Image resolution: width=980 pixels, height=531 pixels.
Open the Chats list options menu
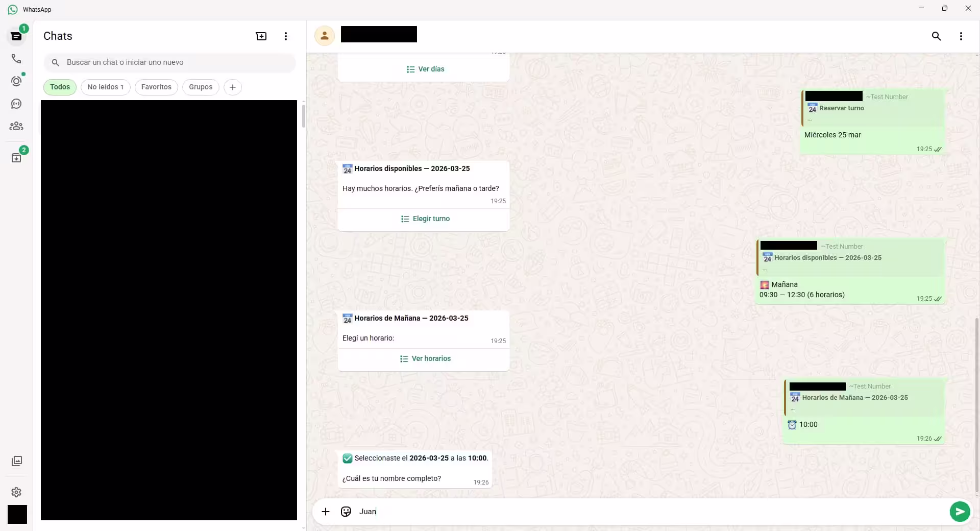click(x=285, y=36)
